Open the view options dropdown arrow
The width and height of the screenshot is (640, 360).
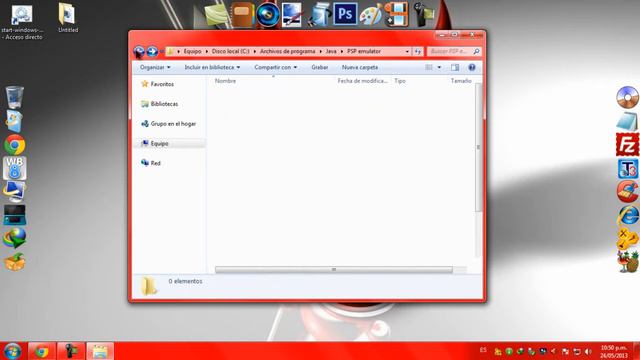point(439,67)
